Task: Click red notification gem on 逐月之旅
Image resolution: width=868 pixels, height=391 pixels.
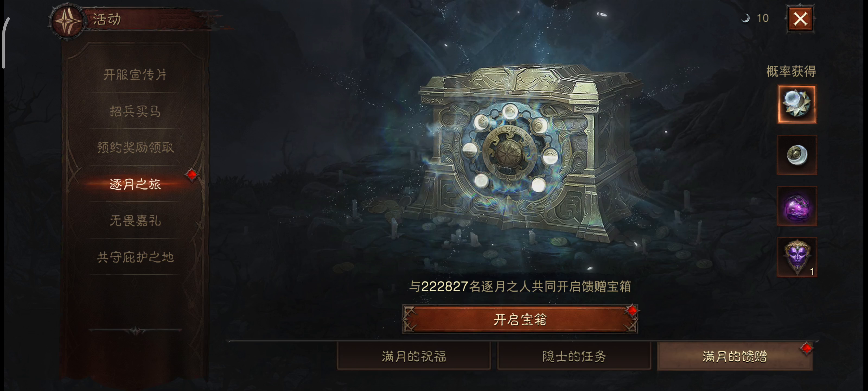Action: click(192, 174)
